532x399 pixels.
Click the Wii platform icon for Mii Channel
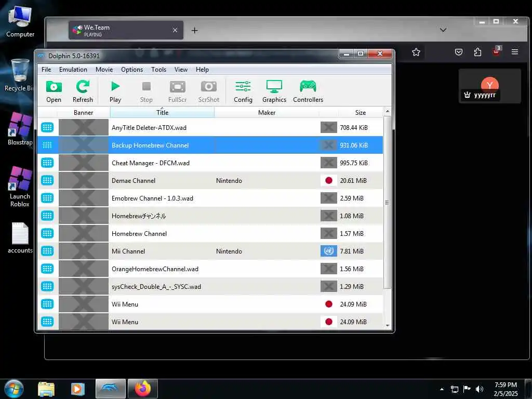47,251
